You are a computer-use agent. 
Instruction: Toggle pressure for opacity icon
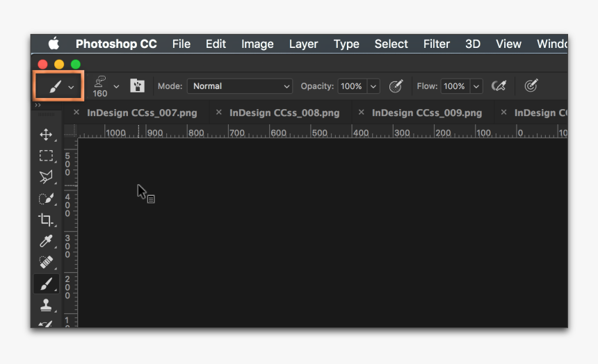tap(396, 85)
